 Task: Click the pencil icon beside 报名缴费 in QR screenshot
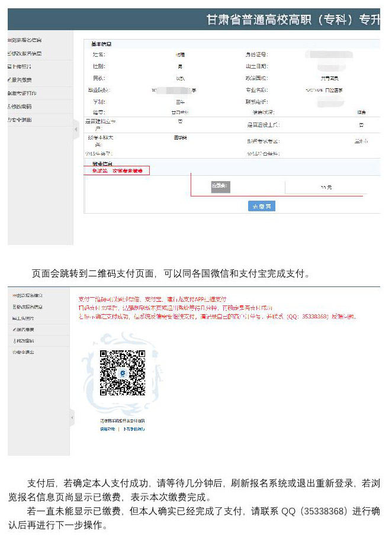click(x=14, y=330)
